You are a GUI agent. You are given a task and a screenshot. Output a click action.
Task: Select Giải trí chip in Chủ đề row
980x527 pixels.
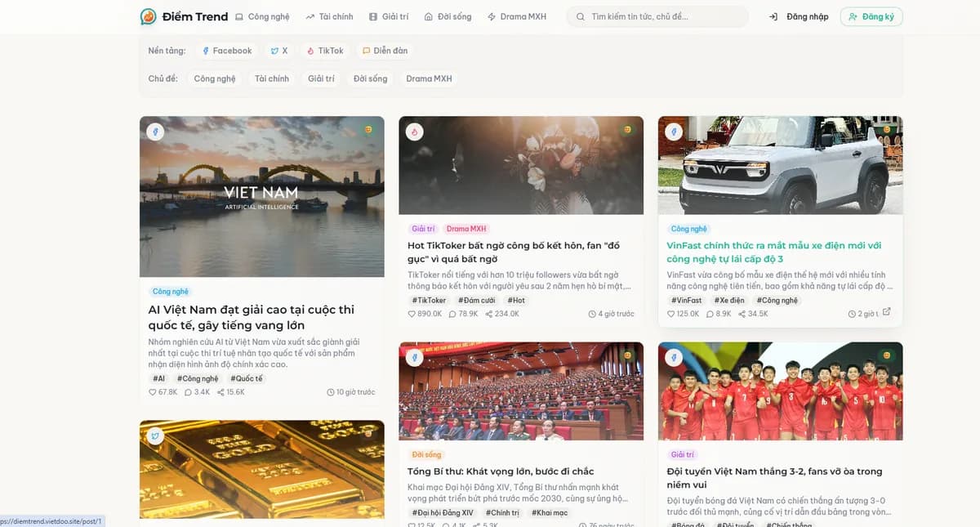tap(321, 78)
